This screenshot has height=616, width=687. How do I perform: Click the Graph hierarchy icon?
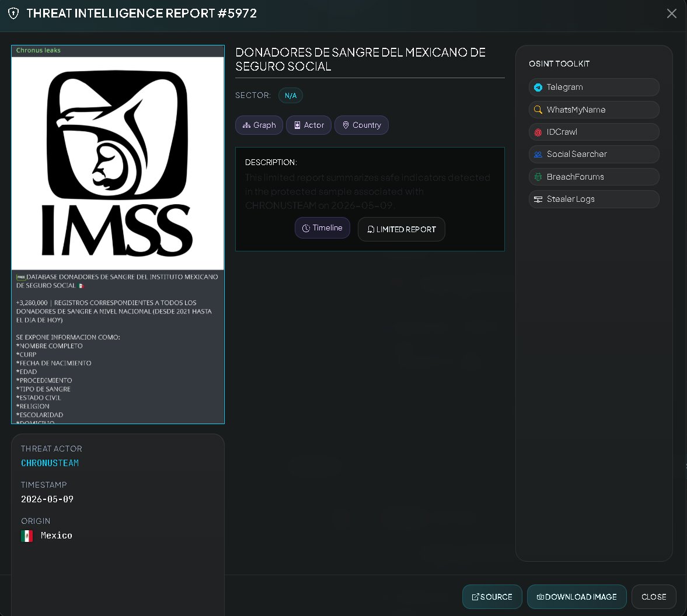pyautogui.click(x=247, y=125)
